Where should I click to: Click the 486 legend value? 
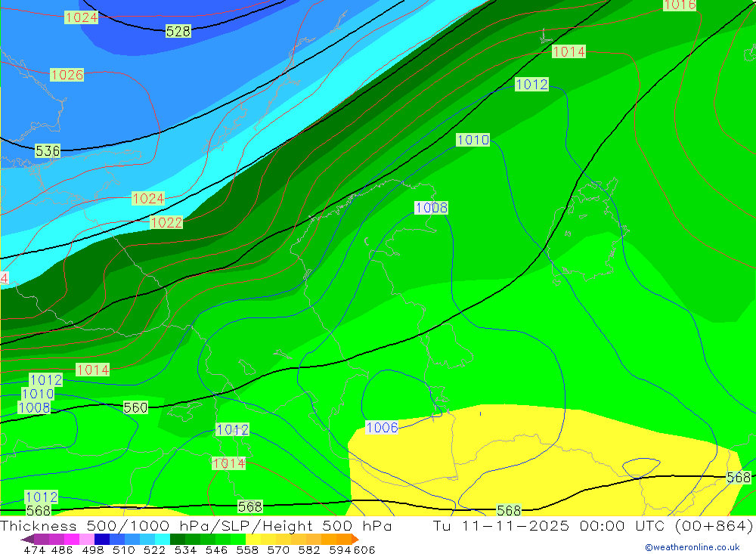point(62,549)
